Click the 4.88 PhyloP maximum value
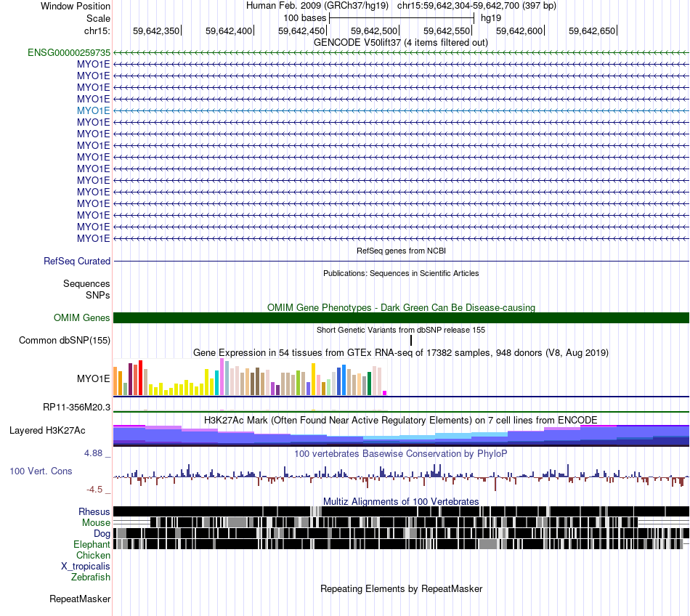This screenshot has width=690, height=616. tap(93, 453)
